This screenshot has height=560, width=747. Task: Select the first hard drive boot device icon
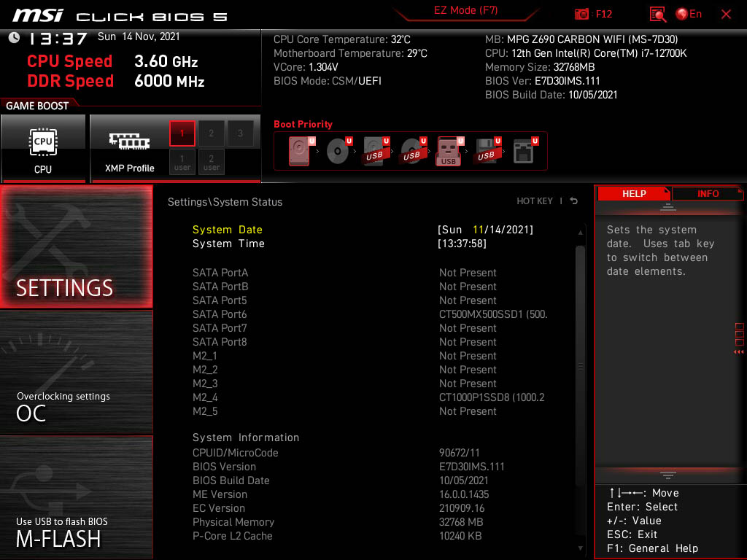coord(299,151)
